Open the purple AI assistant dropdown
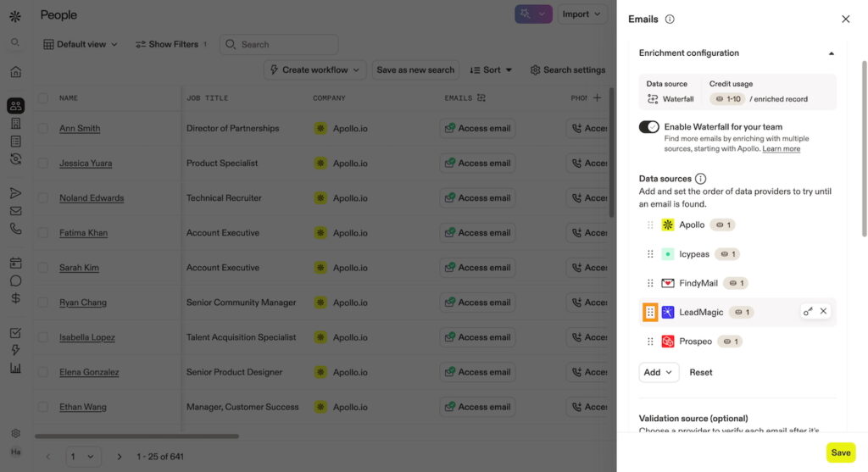Screen dimensions: 868x472 (542, 14)
